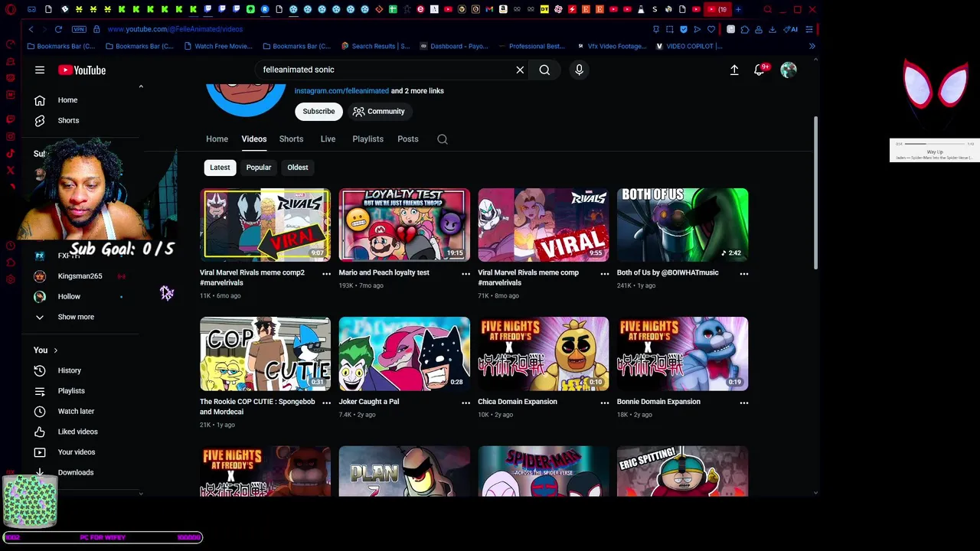Sort videos by Popular

[x=259, y=168]
